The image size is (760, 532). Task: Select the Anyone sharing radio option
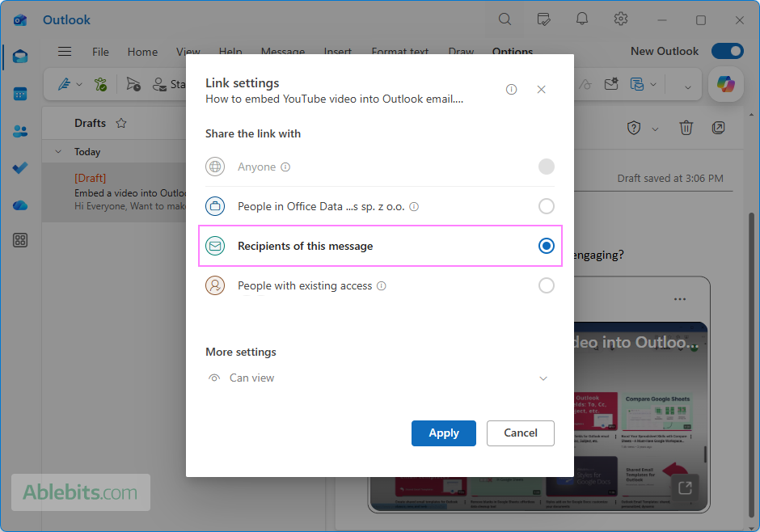pyautogui.click(x=547, y=167)
